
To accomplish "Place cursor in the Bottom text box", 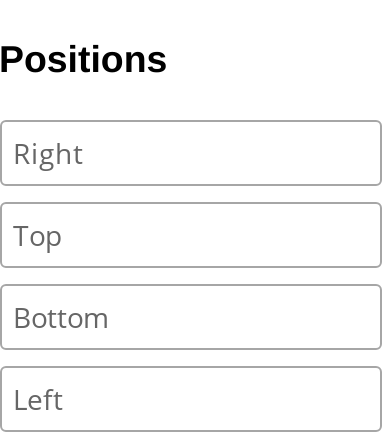I will (x=191, y=317).
